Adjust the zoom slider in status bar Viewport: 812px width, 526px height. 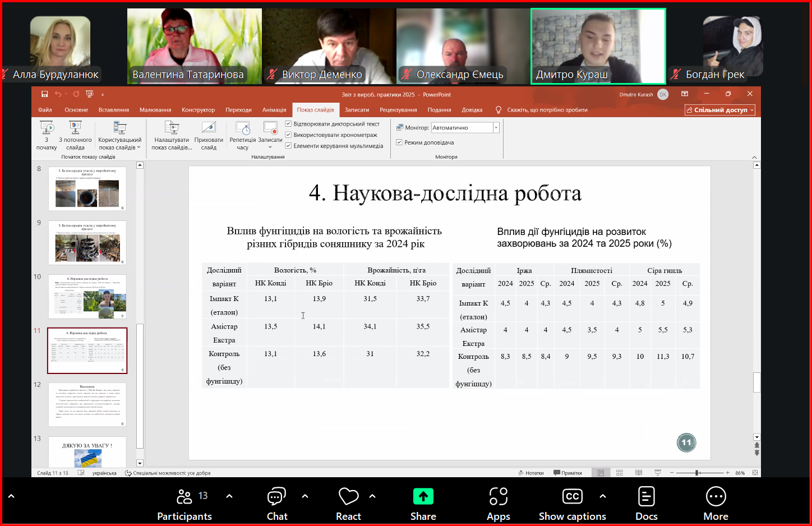coord(698,473)
